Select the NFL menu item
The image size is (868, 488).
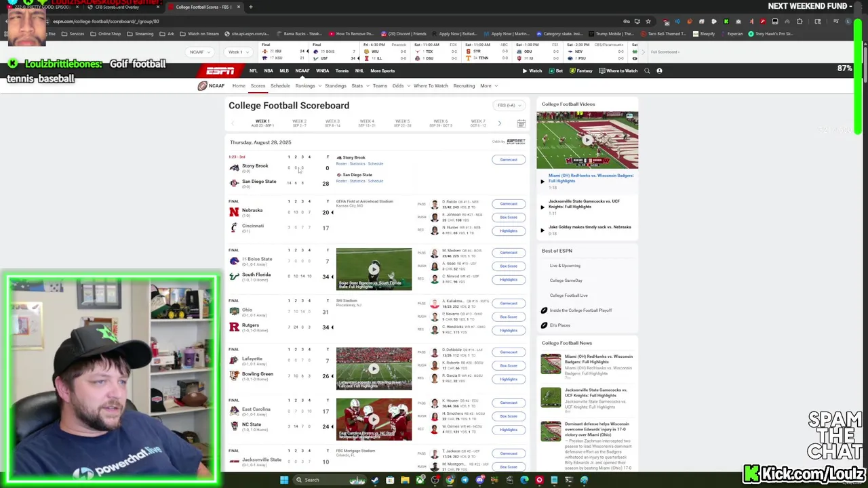tap(253, 70)
